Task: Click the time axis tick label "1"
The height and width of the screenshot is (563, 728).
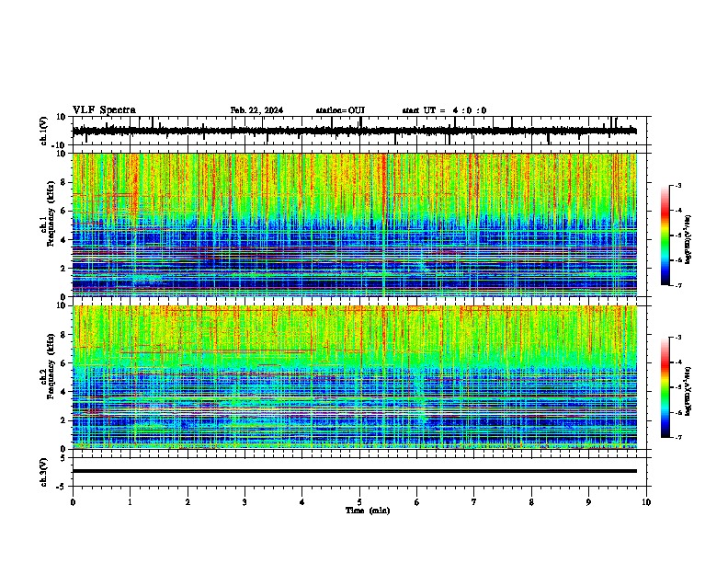Action: tap(130, 502)
